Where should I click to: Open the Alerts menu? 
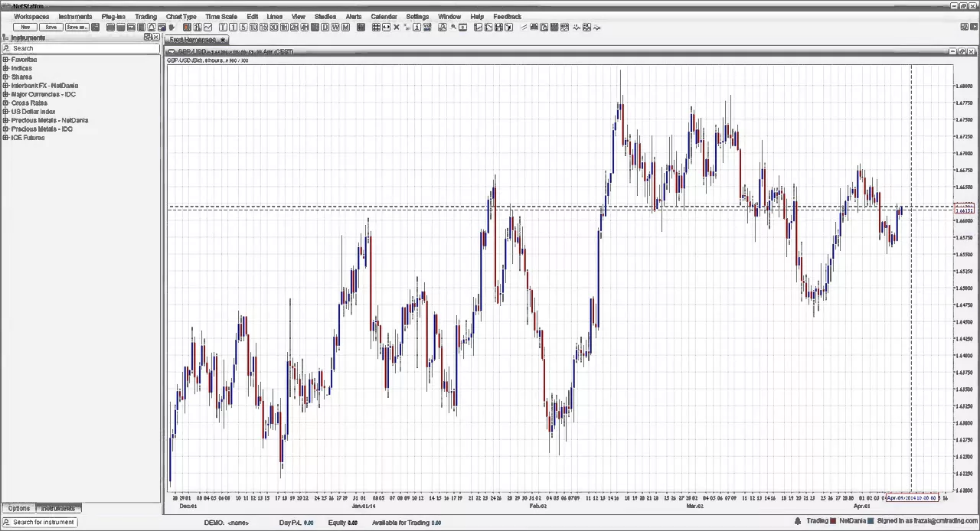pos(354,16)
